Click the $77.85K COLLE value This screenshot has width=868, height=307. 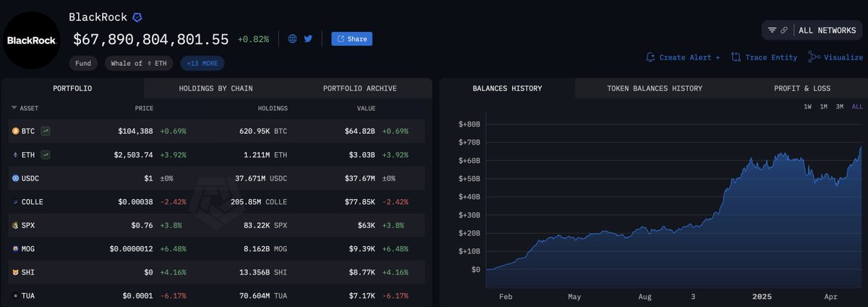coord(359,202)
